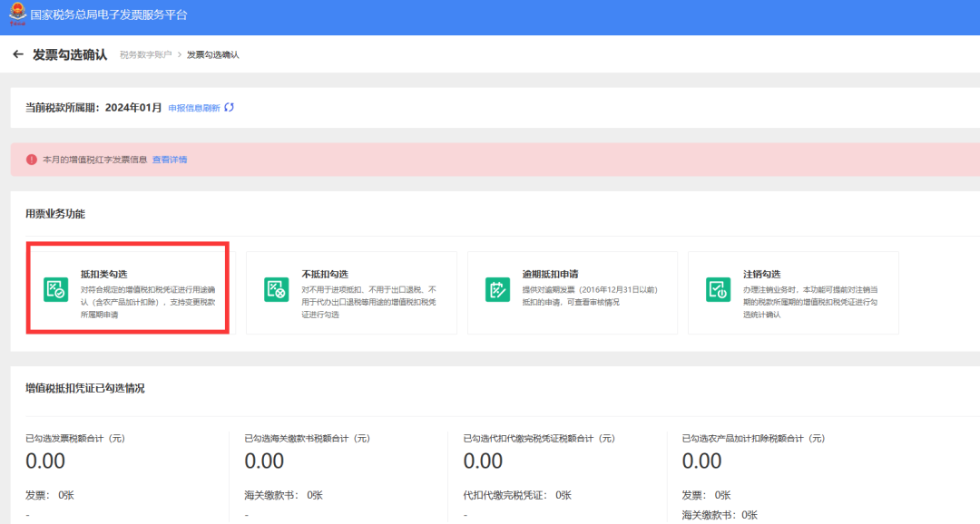Click the 已勾选发票税额合计 amount 0.00
The image size is (980, 524).
tap(45, 461)
